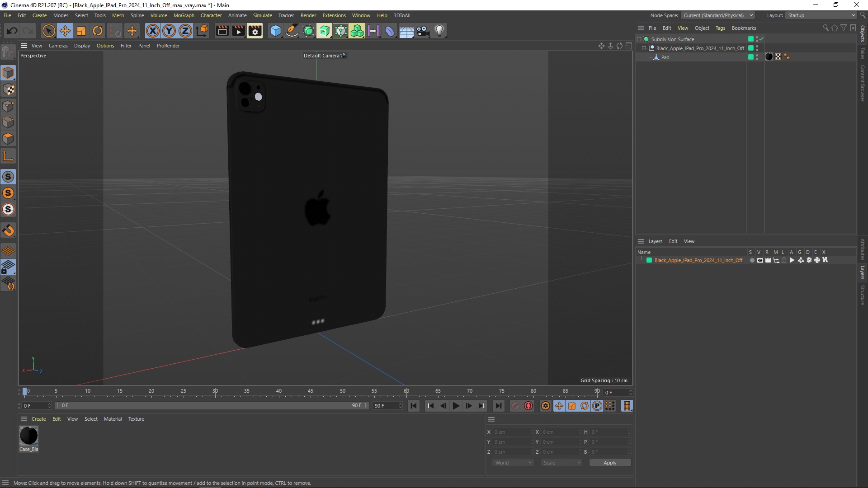Toggle layer viewport visibility eye

coord(760,260)
